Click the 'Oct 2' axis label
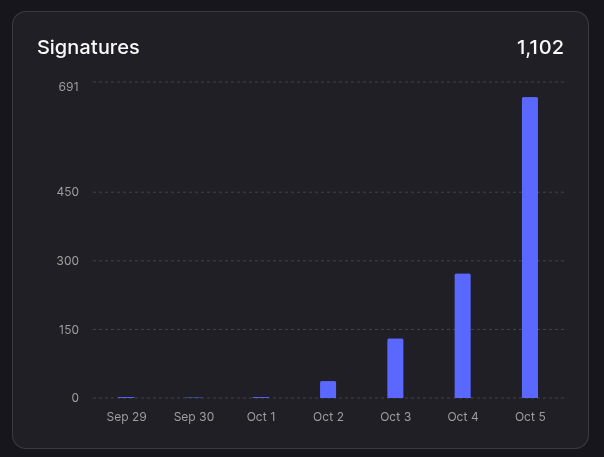 [x=328, y=417]
